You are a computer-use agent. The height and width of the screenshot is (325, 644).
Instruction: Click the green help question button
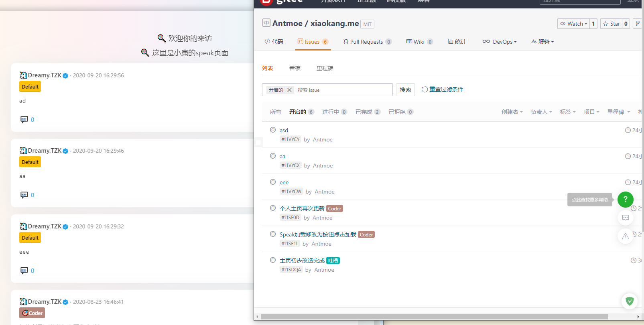(625, 199)
